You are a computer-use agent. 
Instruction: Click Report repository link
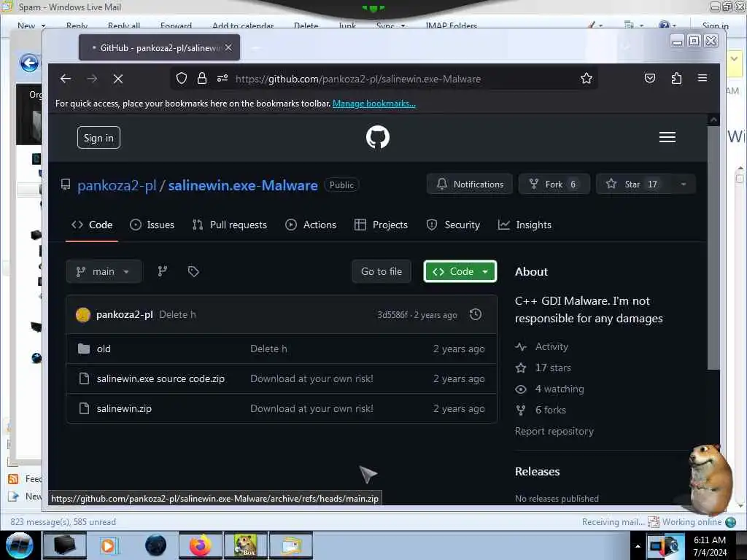(x=554, y=431)
